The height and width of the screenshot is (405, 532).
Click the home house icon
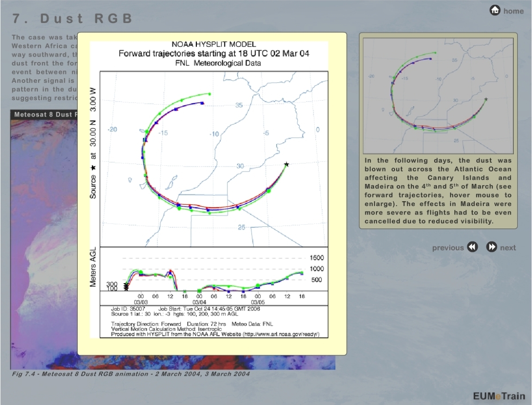click(x=495, y=10)
